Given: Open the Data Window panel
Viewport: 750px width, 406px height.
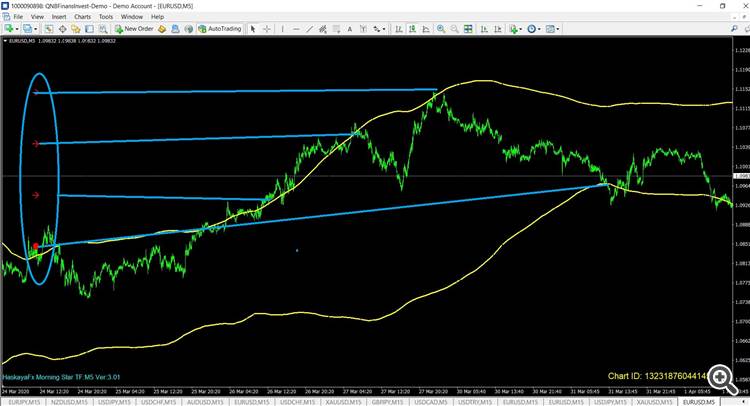Looking at the screenshot, I should coord(62,29).
